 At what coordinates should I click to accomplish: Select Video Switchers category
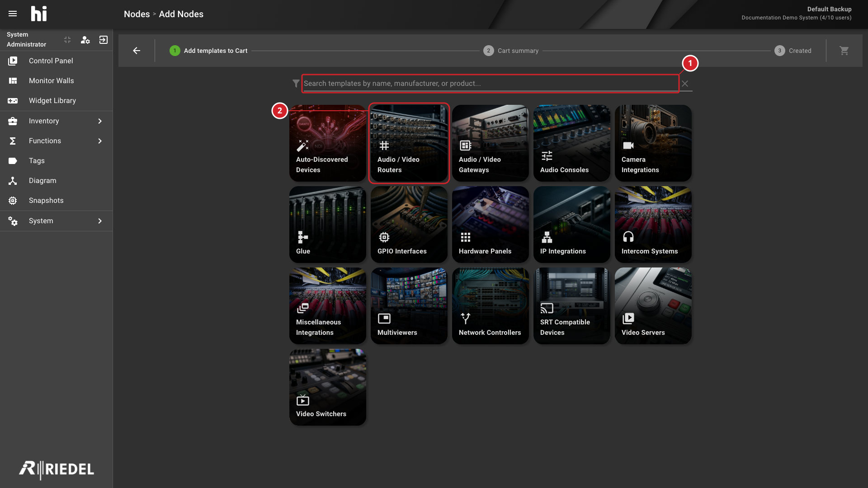[x=328, y=387]
